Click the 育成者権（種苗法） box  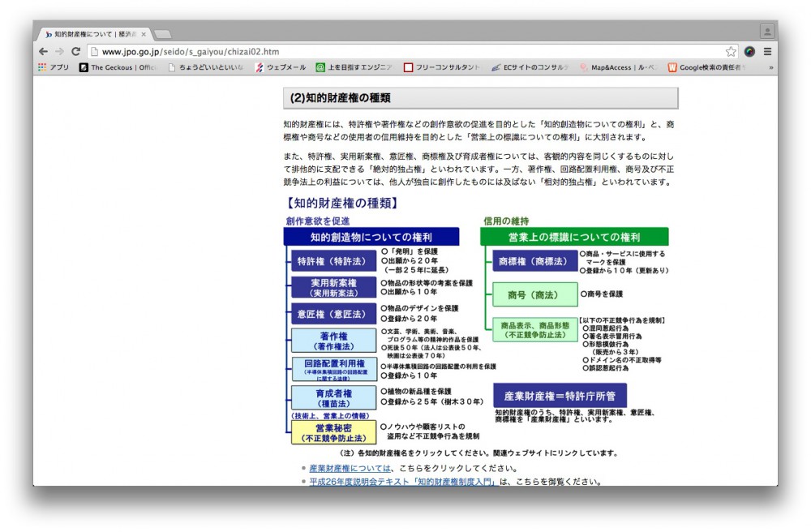pos(333,397)
